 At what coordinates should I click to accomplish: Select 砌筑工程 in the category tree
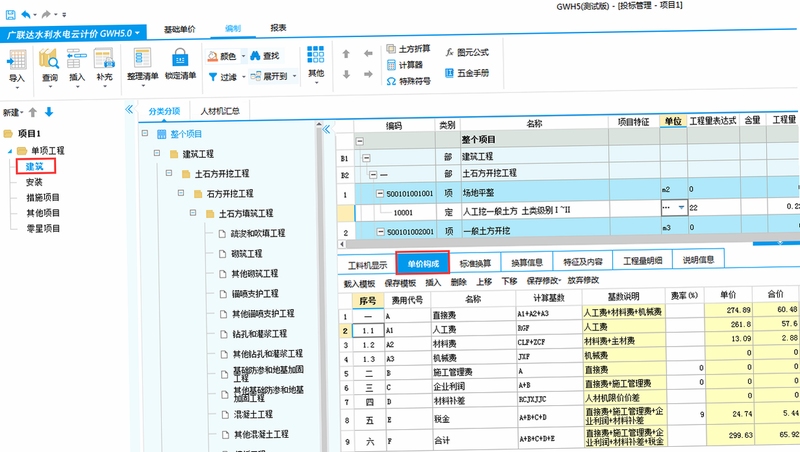pyautogui.click(x=246, y=253)
